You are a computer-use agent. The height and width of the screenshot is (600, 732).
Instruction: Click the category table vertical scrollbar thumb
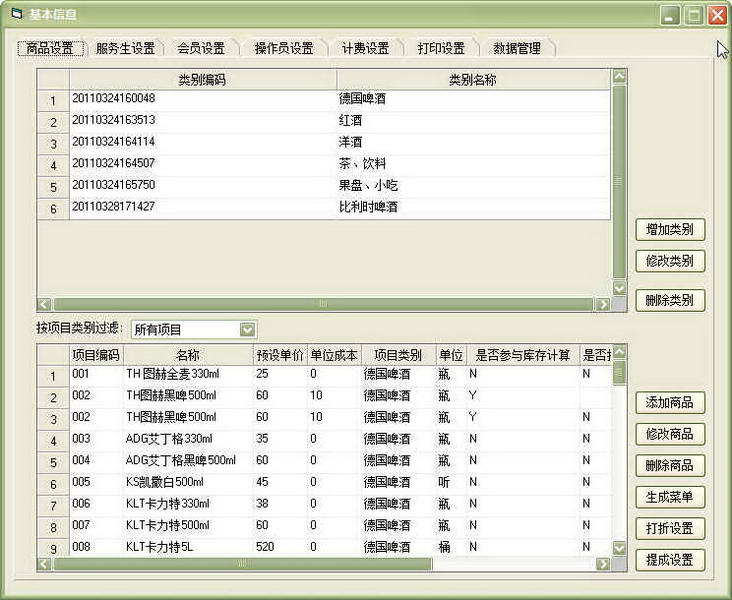pos(619,182)
